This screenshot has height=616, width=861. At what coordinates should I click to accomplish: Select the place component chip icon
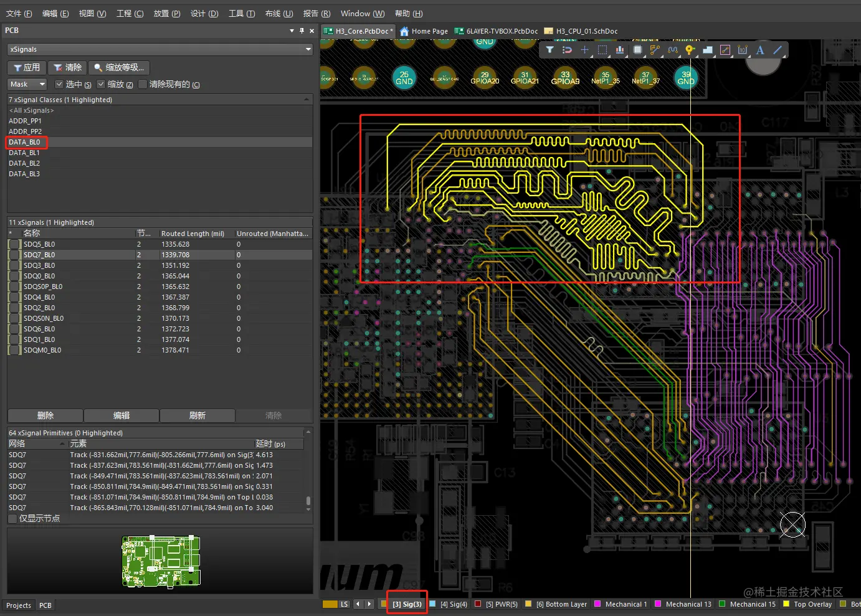[x=637, y=50]
